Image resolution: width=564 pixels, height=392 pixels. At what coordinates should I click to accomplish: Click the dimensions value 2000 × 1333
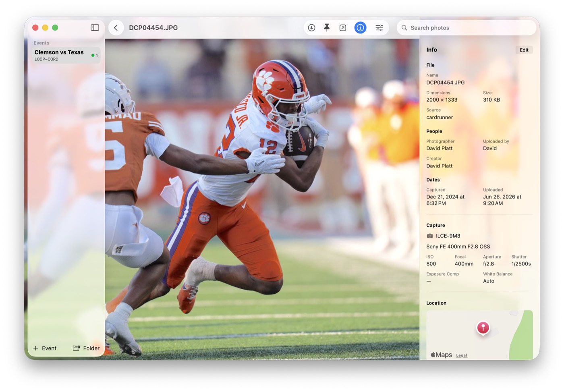coord(442,100)
